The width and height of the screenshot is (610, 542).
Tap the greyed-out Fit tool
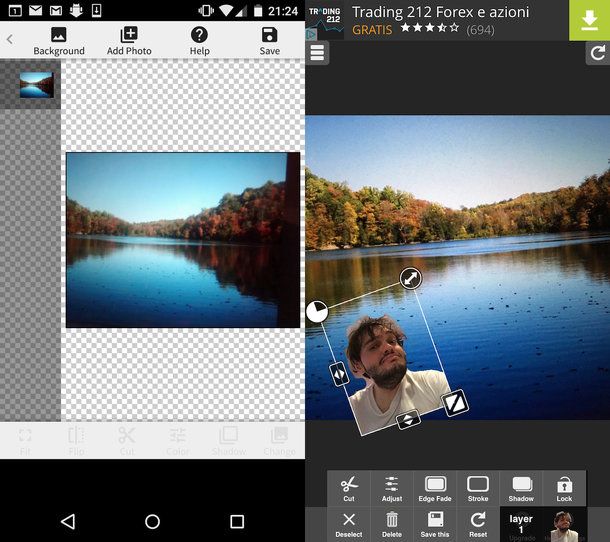click(x=25, y=441)
